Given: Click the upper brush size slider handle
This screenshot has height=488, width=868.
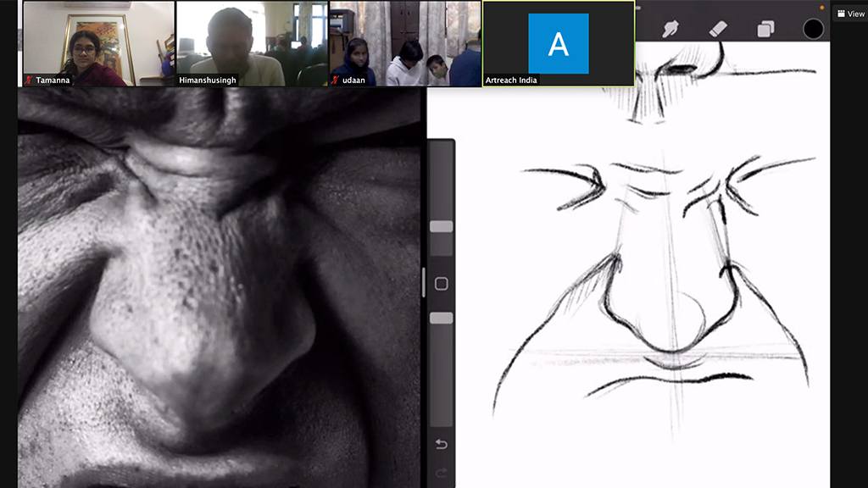Looking at the screenshot, I should pos(441,226).
